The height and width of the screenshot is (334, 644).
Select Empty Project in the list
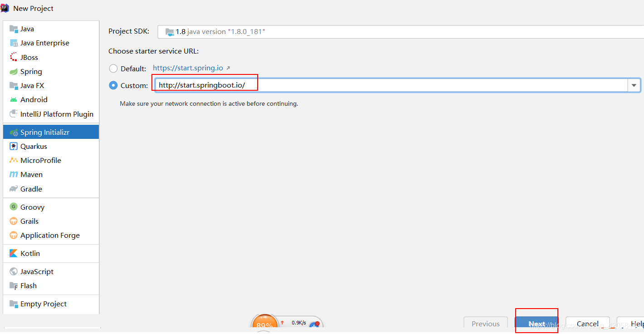[x=51, y=304]
